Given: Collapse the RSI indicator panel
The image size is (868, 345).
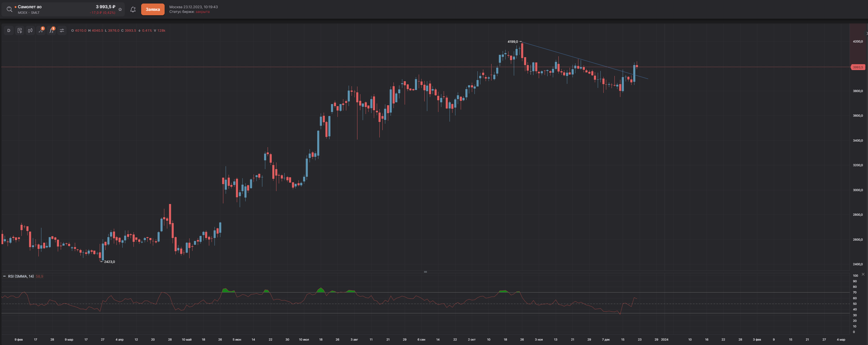Looking at the screenshot, I should point(4,276).
